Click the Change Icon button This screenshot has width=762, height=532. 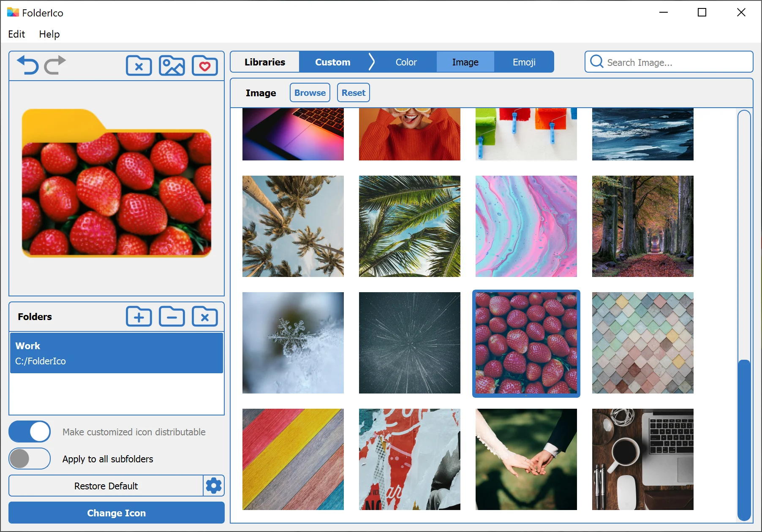pyautogui.click(x=117, y=513)
